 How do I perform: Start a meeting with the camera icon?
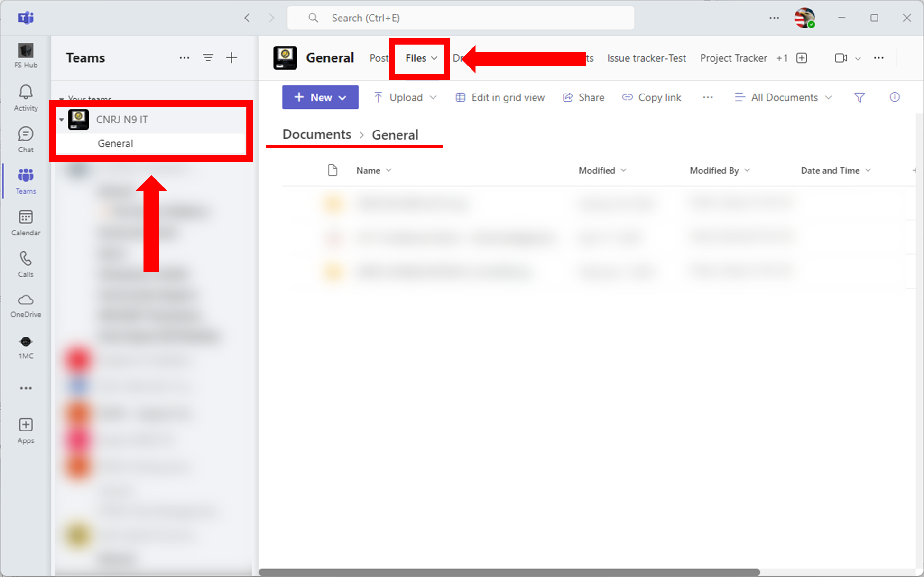pos(841,57)
